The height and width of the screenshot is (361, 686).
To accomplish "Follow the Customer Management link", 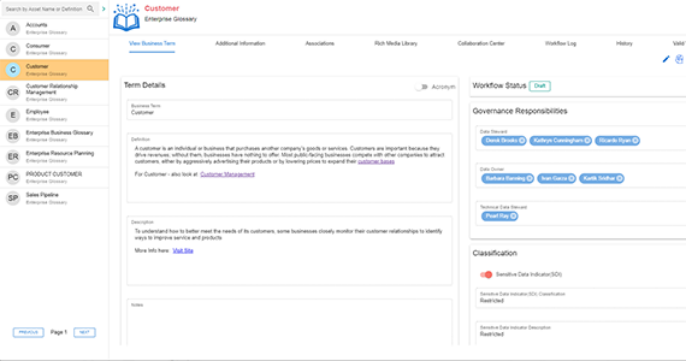I will tap(227, 174).
